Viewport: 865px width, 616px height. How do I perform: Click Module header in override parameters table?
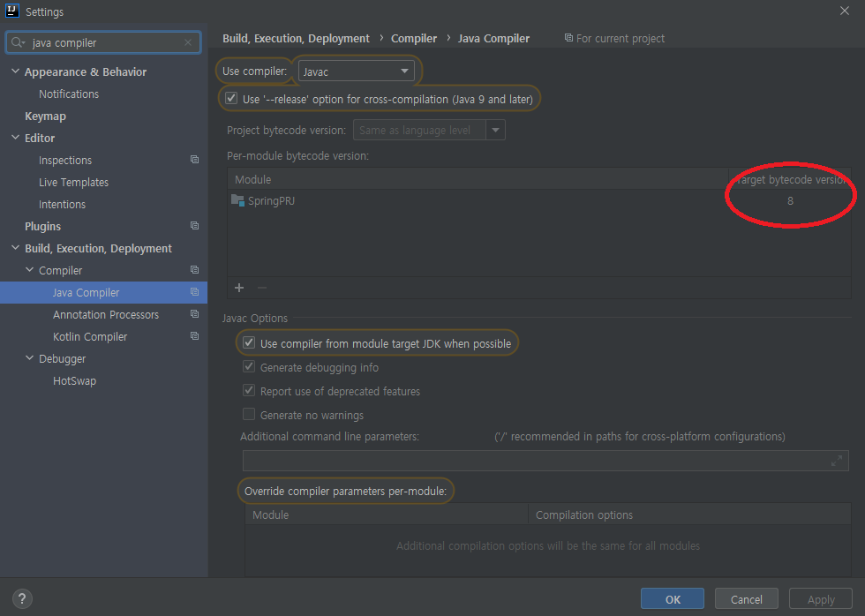[x=387, y=515]
